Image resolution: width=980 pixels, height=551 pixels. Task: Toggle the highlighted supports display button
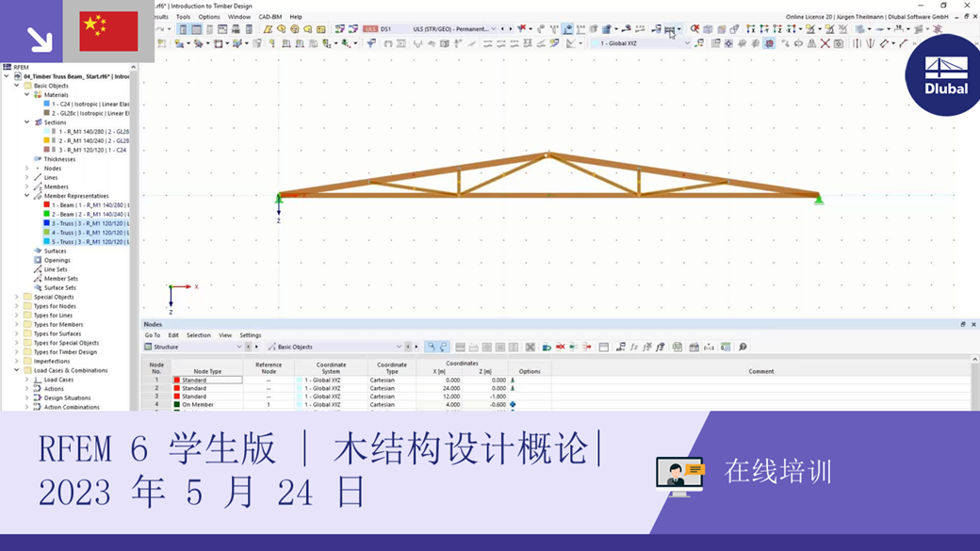(567, 29)
